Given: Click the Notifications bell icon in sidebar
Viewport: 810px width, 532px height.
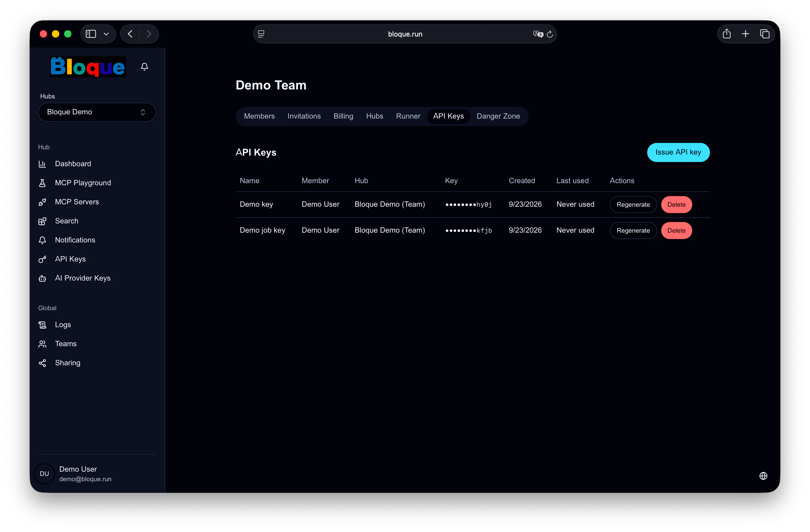Looking at the screenshot, I should point(42,240).
